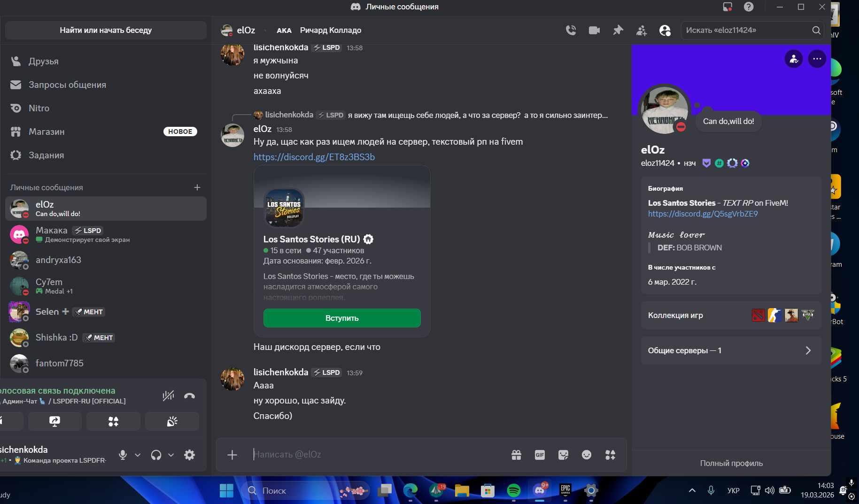Screen dimensions: 859x504
Task: Open the discord.gg/ET8z3BS3b invite link
Action: tap(314, 157)
